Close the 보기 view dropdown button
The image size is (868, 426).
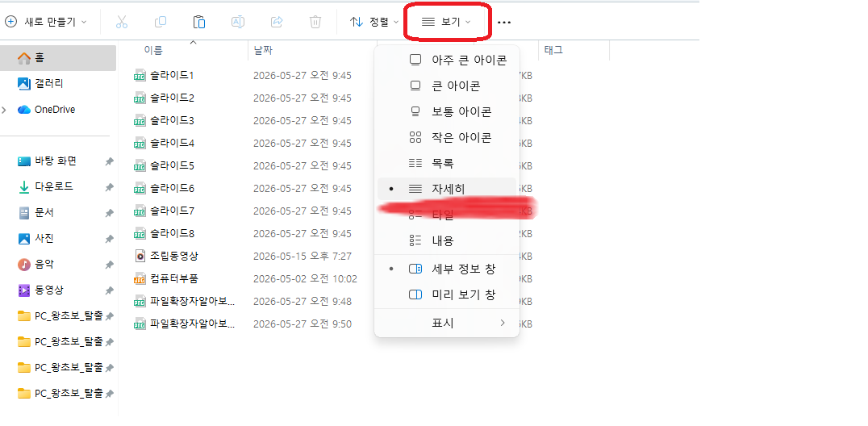coord(446,22)
